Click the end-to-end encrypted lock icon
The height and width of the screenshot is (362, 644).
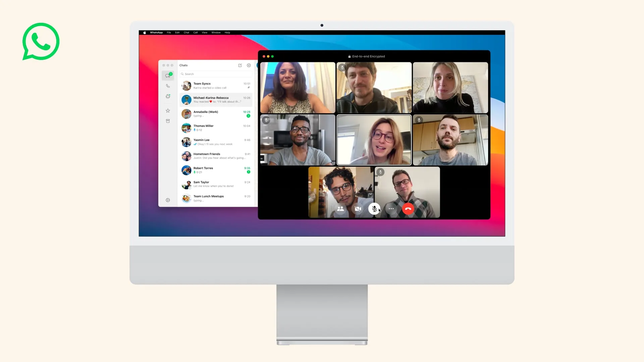point(349,56)
